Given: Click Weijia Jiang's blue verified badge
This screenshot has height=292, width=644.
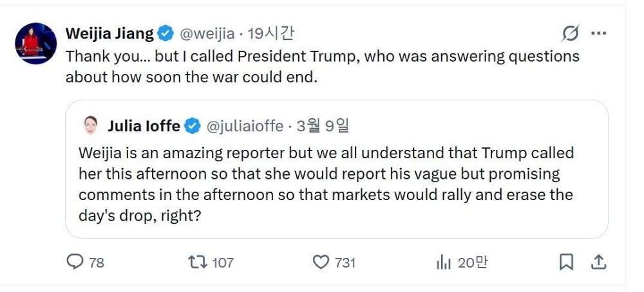Looking at the screenshot, I should 166,33.
